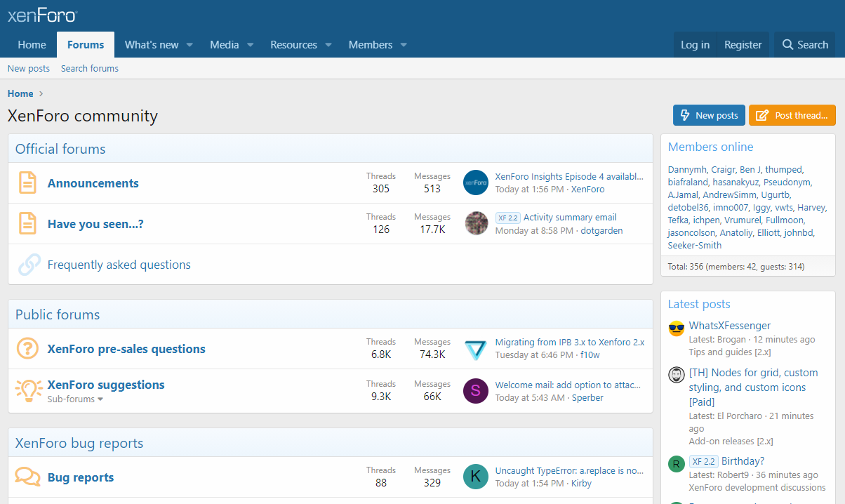Click Kirby's teal K avatar
Image resolution: width=845 pixels, height=504 pixels.
point(476,477)
